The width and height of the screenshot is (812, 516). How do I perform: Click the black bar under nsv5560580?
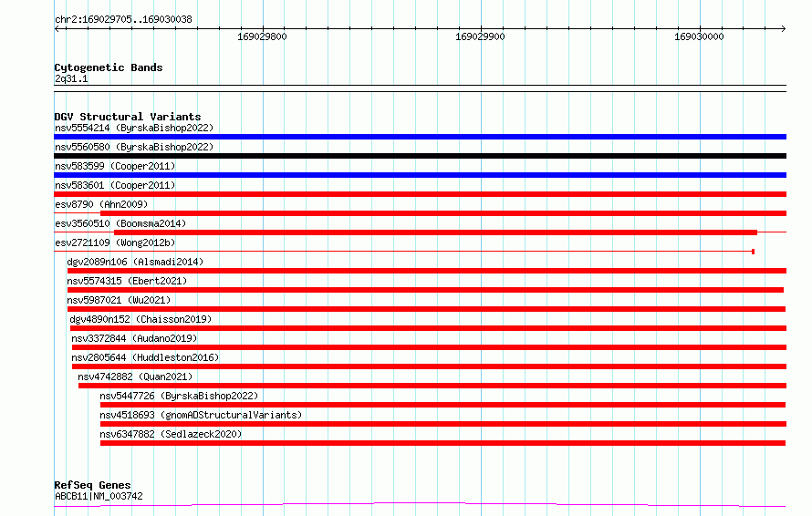click(420, 156)
